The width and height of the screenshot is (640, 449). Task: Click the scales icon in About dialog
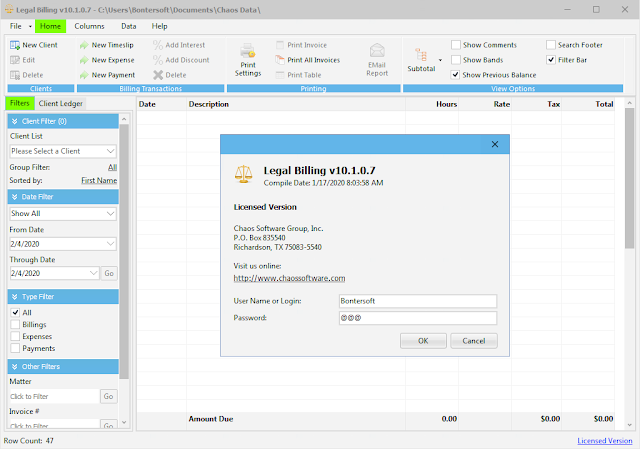243,174
